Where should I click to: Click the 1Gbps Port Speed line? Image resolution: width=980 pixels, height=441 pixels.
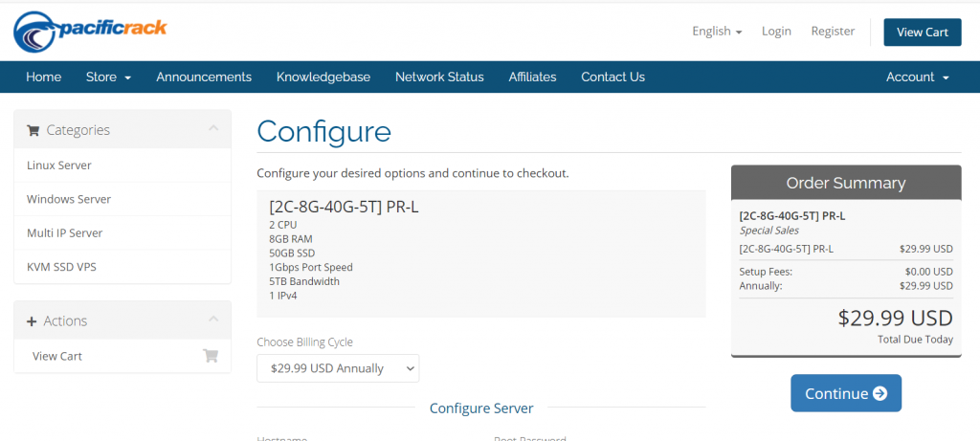pyautogui.click(x=311, y=267)
